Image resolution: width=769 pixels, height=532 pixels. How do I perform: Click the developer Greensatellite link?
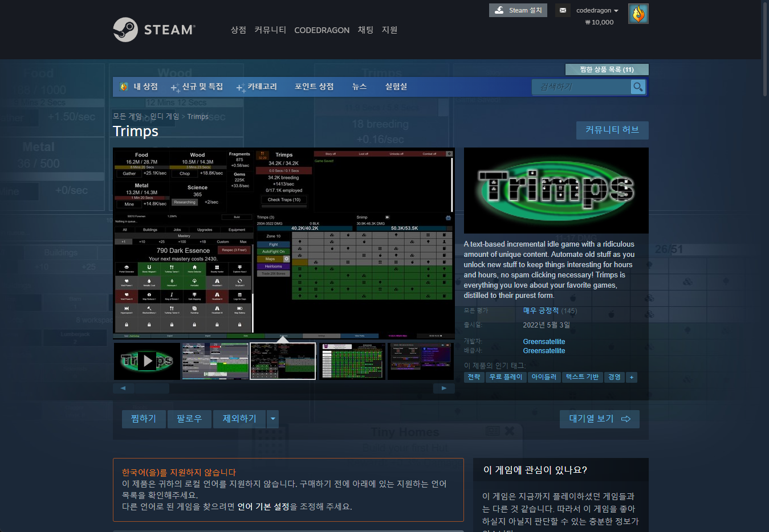[x=544, y=342]
